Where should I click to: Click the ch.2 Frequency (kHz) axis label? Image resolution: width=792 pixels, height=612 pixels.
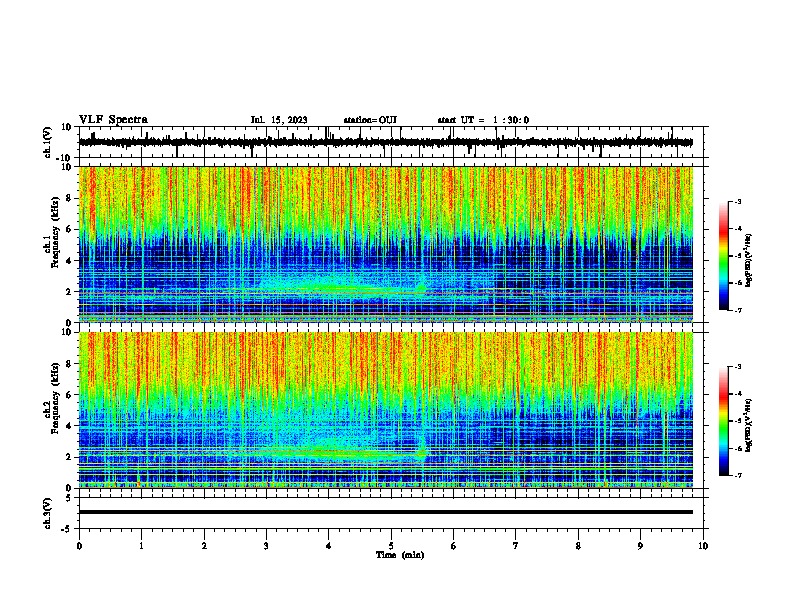[55, 397]
